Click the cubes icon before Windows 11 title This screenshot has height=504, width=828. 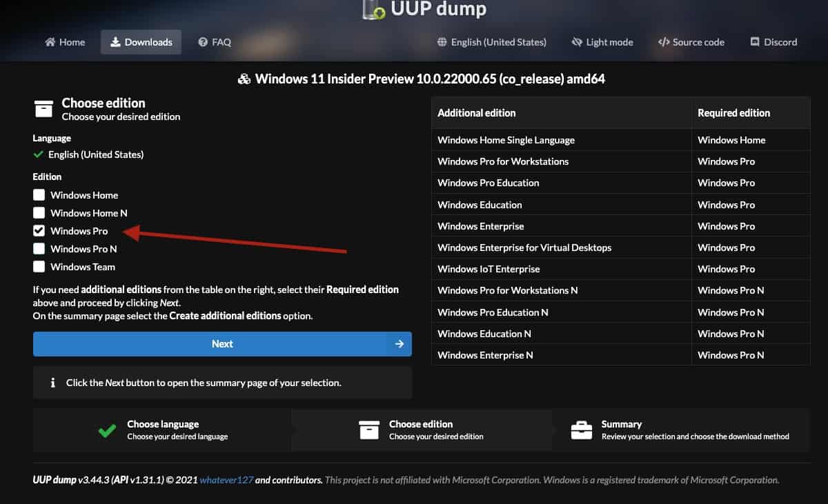pos(244,79)
